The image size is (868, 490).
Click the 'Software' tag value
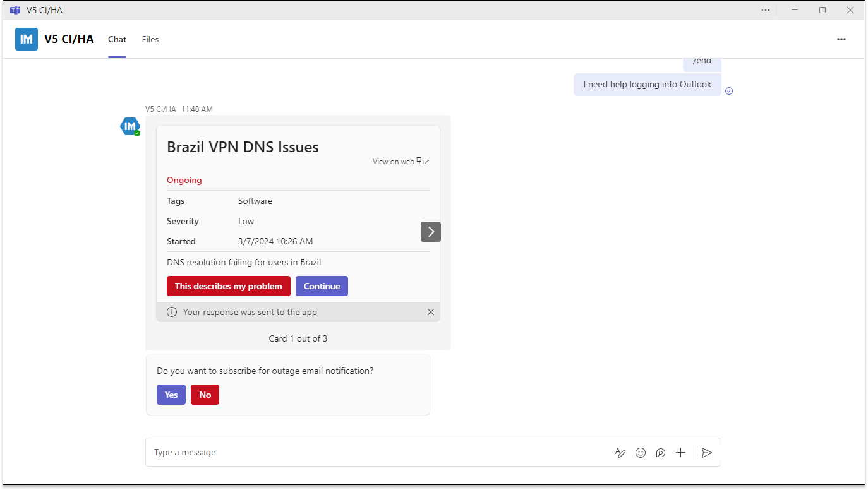click(255, 201)
